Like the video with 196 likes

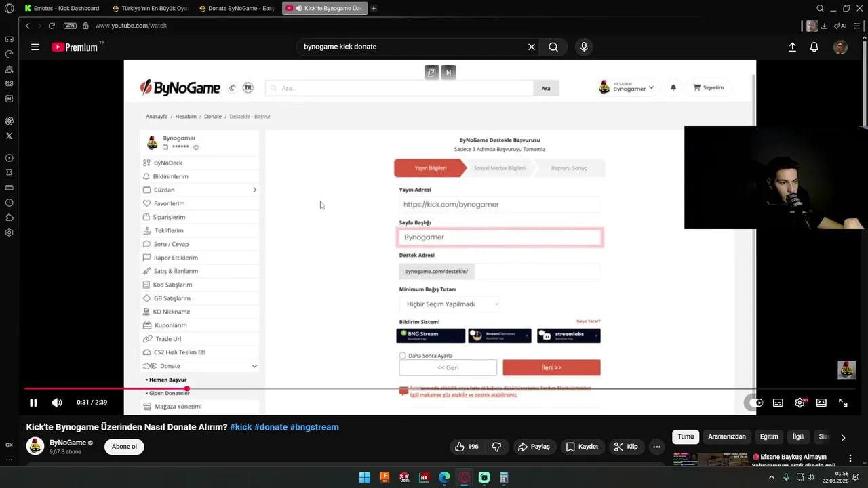coord(467,447)
